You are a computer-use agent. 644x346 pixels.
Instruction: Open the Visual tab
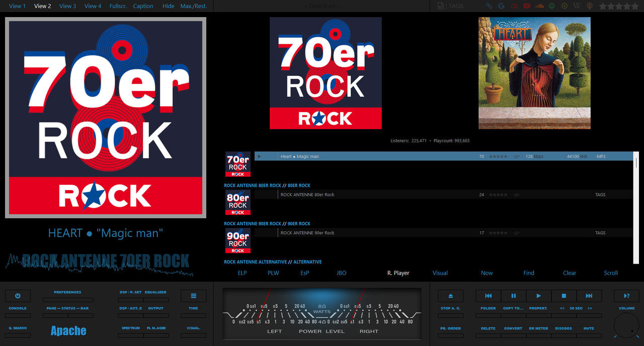(x=440, y=273)
